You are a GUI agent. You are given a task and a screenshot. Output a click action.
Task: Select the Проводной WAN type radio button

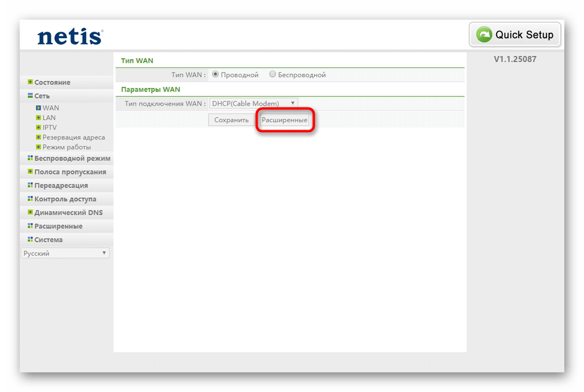pos(215,74)
